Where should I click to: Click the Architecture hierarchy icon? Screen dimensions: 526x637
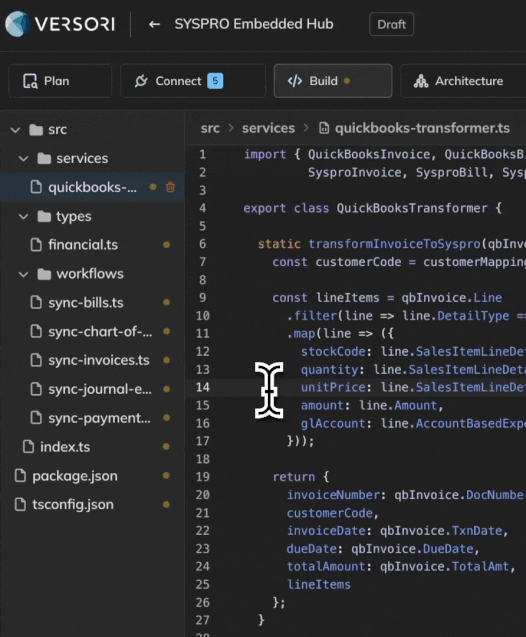pos(421,81)
